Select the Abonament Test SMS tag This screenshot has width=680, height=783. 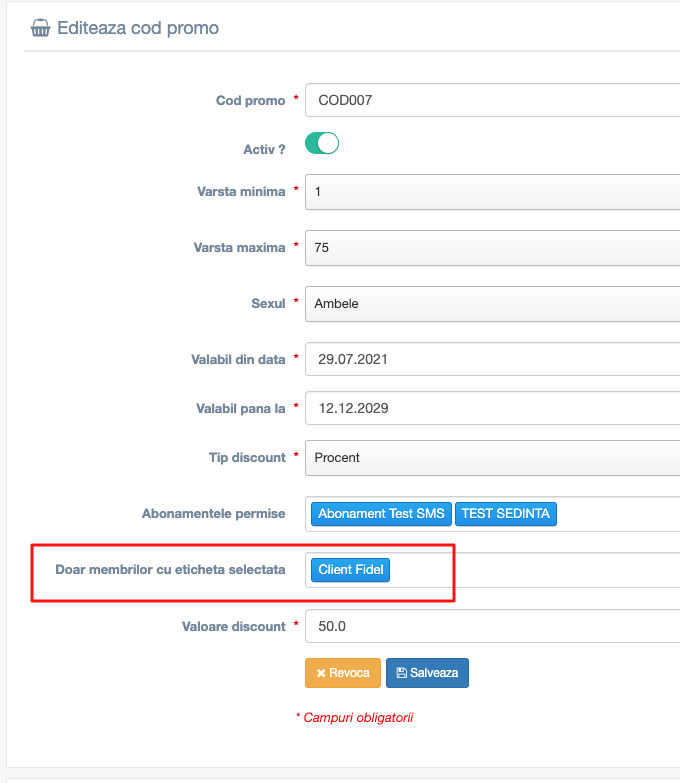click(381, 514)
